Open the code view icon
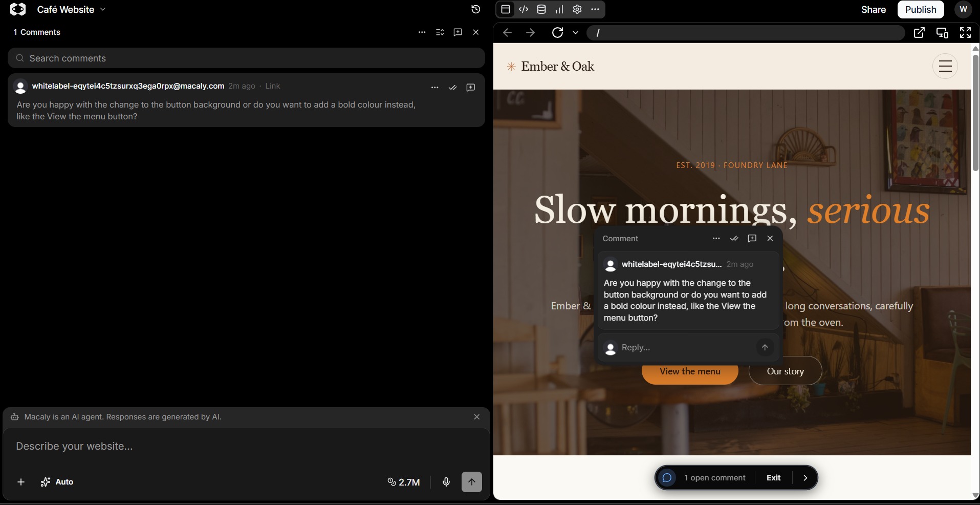Image resolution: width=980 pixels, height=505 pixels. [x=524, y=9]
